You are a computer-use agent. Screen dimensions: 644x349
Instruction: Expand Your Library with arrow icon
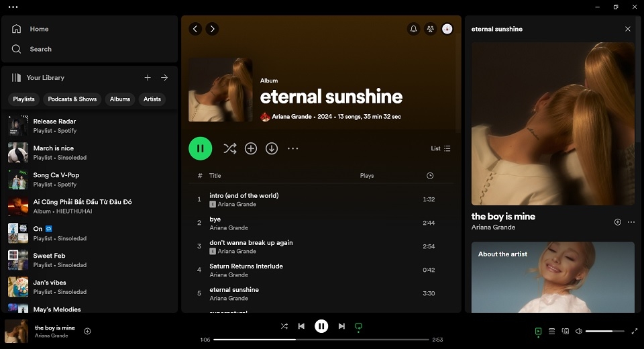tap(164, 77)
